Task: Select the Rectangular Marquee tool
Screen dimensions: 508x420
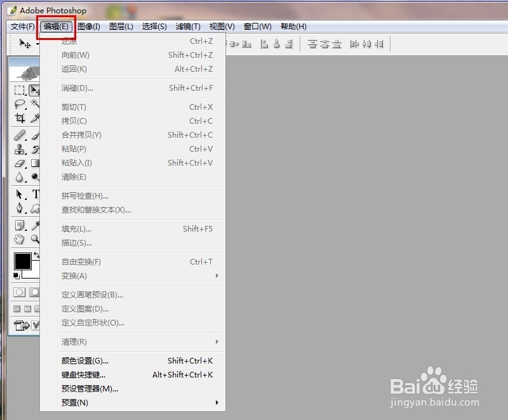Action: [x=20, y=90]
